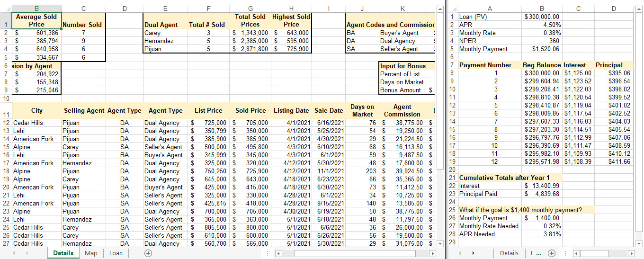
Task: Add a new sheet in the right window
Action: 551,253
